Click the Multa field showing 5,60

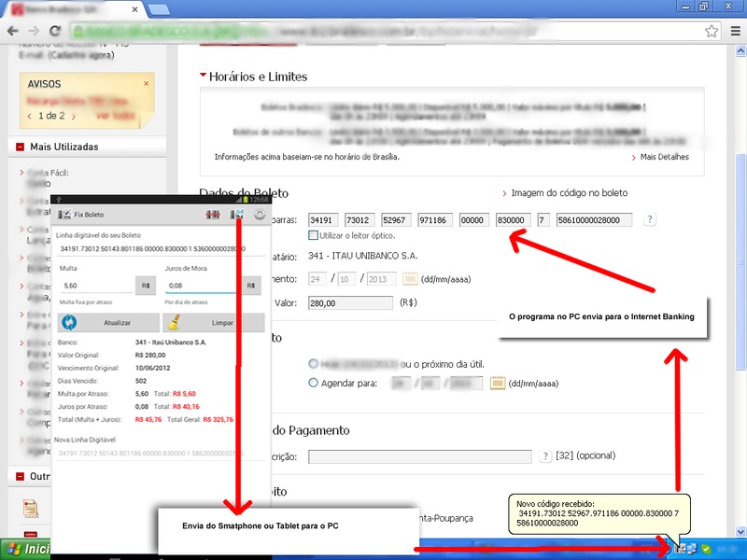click(x=96, y=286)
